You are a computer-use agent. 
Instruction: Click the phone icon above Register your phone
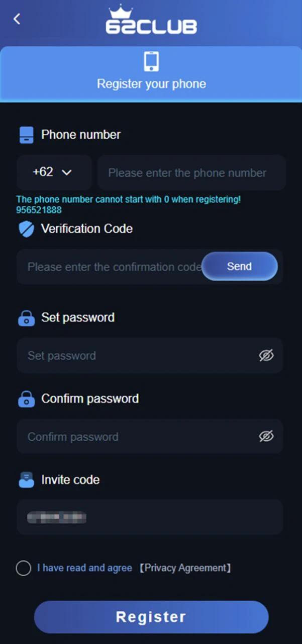(151, 61)
